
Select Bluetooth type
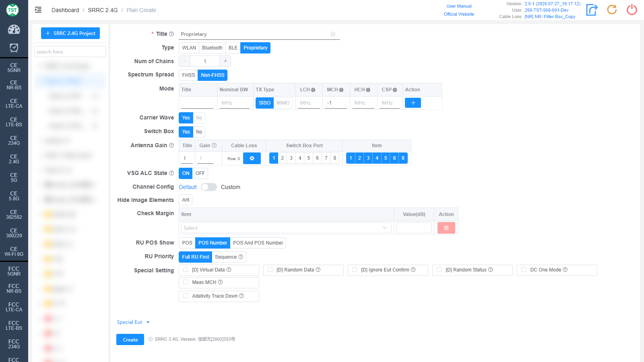(x=212, y=48)
